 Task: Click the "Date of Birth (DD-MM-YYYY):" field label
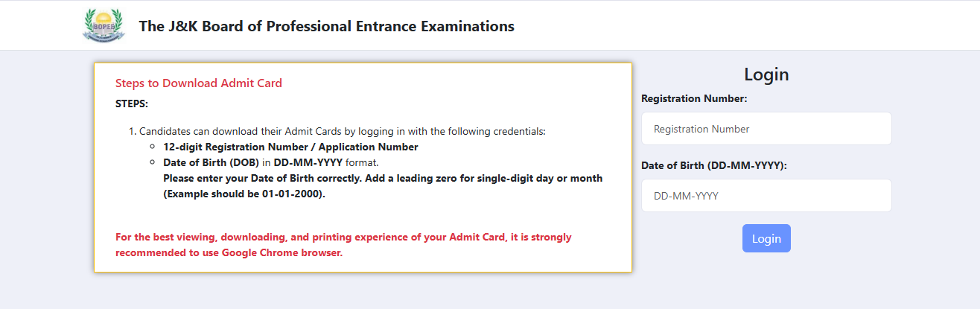tap(713, 165)
